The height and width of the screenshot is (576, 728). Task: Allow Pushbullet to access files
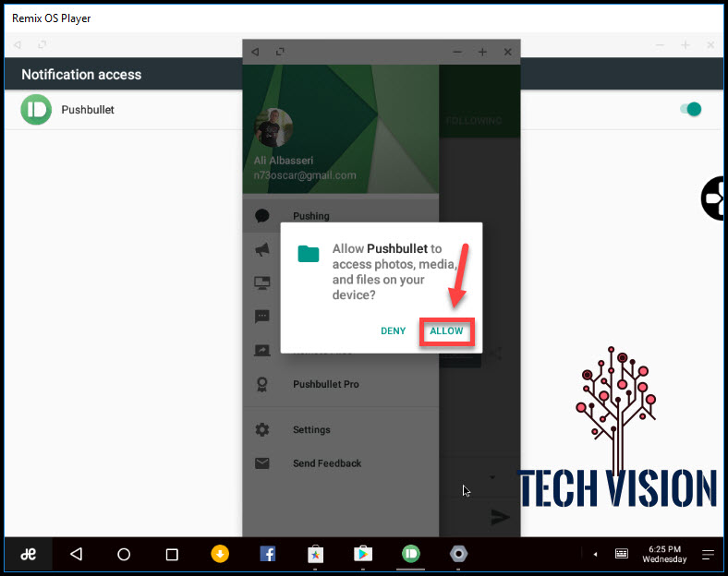[x=446, y=331]
